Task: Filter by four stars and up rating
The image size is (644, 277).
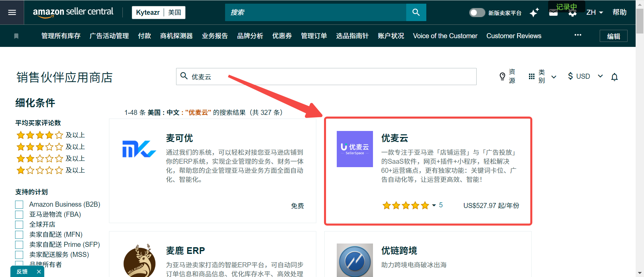Action: (x=50, y=135)
